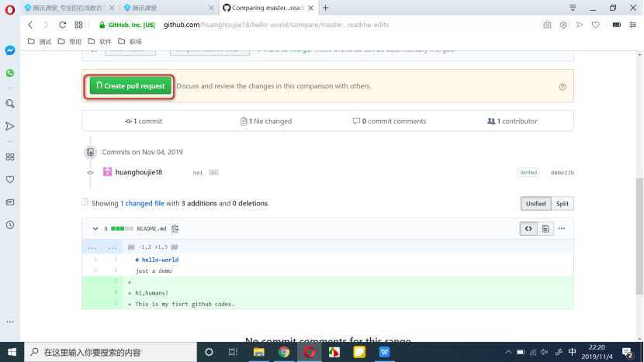Screen dimensions: 644x362
Task: Open History clock in the sidebar
Action: (10, 225)
